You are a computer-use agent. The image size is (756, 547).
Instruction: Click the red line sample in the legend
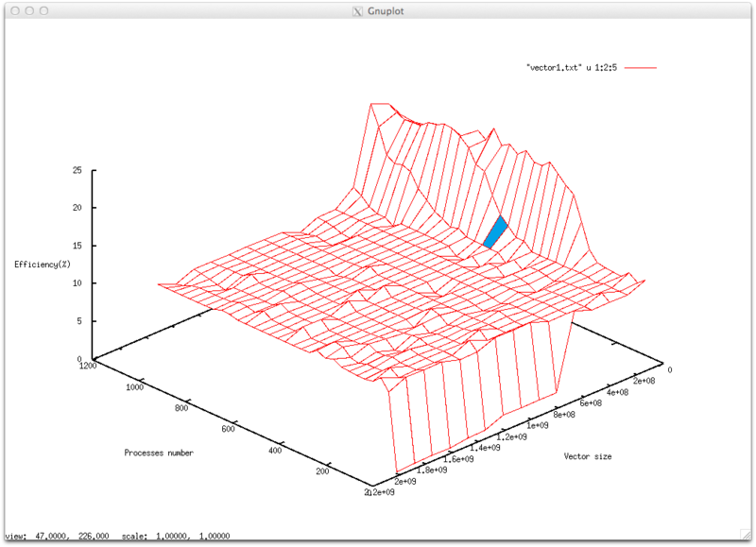tap(641, 68)
